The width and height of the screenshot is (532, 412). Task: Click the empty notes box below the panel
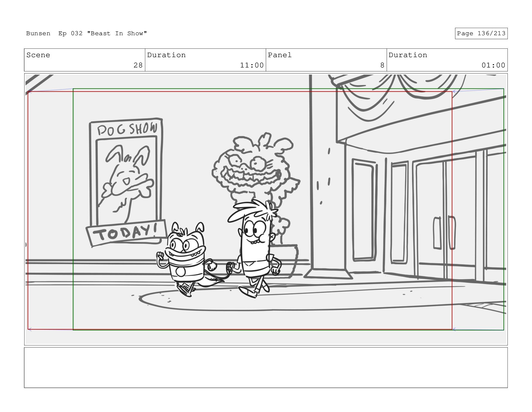266,367
